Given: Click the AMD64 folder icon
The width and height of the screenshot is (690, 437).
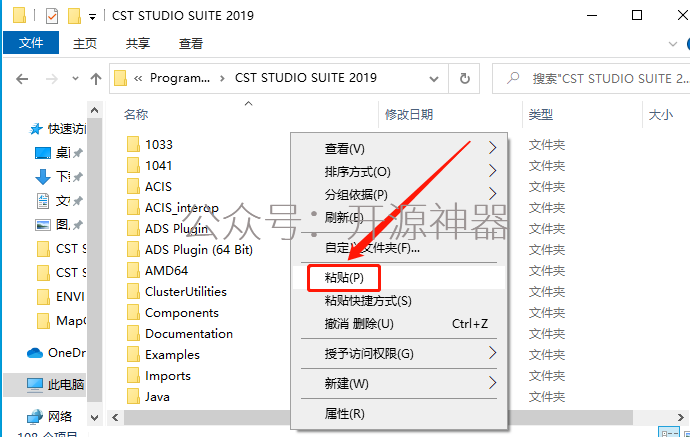Looking at the screenshot, I should (133, 270).
